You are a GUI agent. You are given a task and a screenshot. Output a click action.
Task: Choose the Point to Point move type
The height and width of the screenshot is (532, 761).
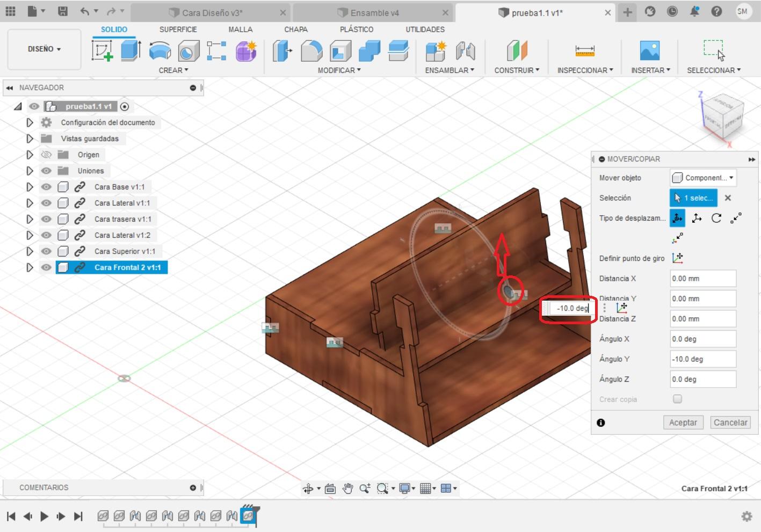click(736, 218)
